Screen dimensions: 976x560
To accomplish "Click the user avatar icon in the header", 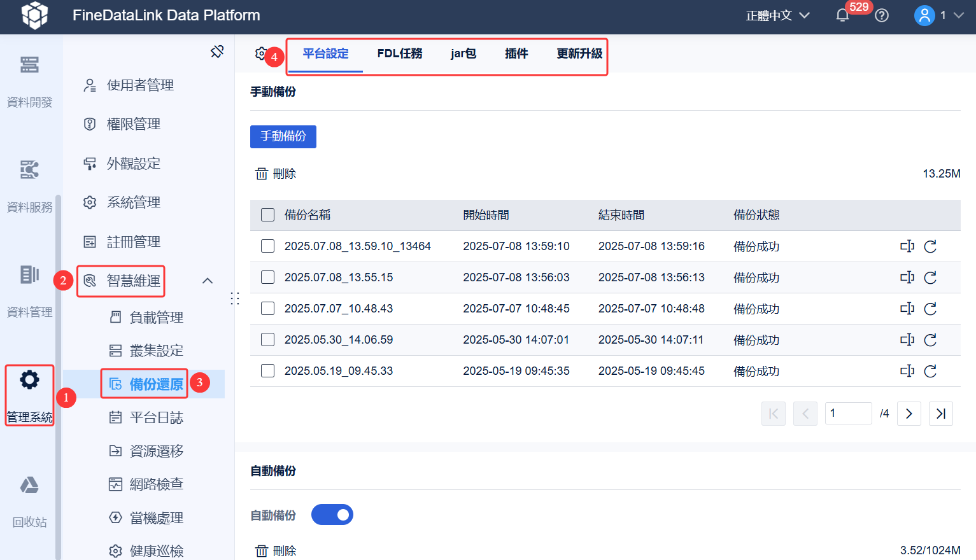I will [924, 15].
